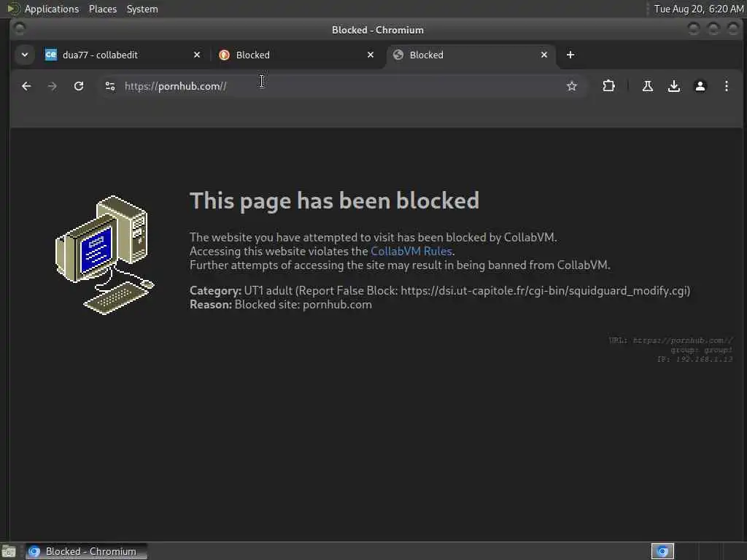Screen dimensions: 747x560
Task: Go back to the previous page
Action: click(x=26, y=86)
